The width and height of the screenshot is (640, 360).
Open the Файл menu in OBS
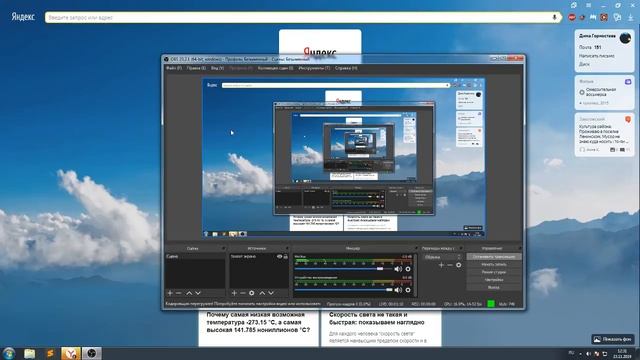173,68
